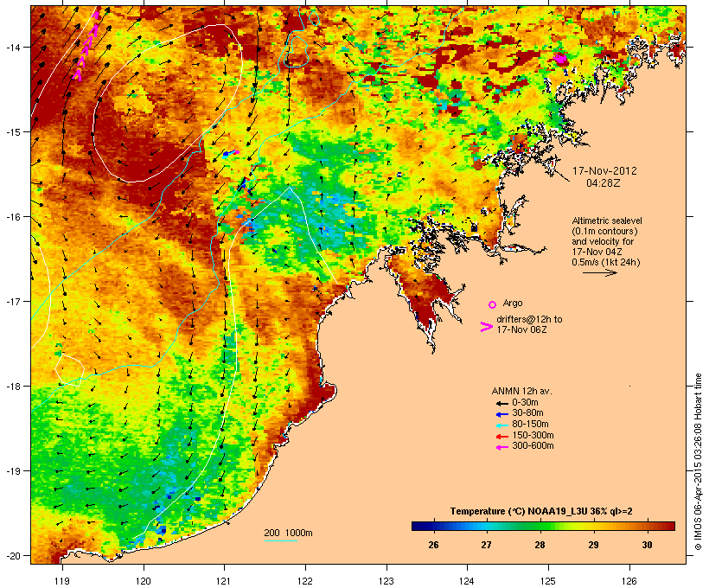The height and width of the screenshot is (588, 709).
Task: Click the color bar value 28
Action: pyautogui.click(x=540, y=545)
